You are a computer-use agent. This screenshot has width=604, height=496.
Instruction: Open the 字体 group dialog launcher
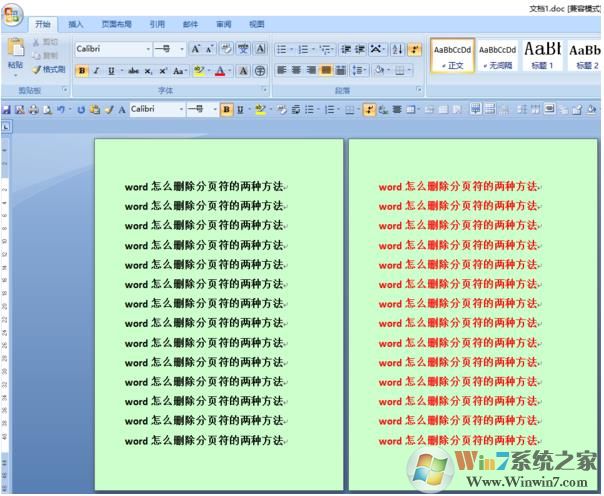point(265,89)
